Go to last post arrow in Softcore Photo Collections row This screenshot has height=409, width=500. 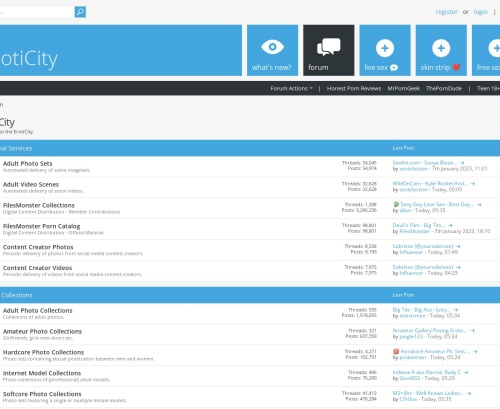[x=469, y=393]
